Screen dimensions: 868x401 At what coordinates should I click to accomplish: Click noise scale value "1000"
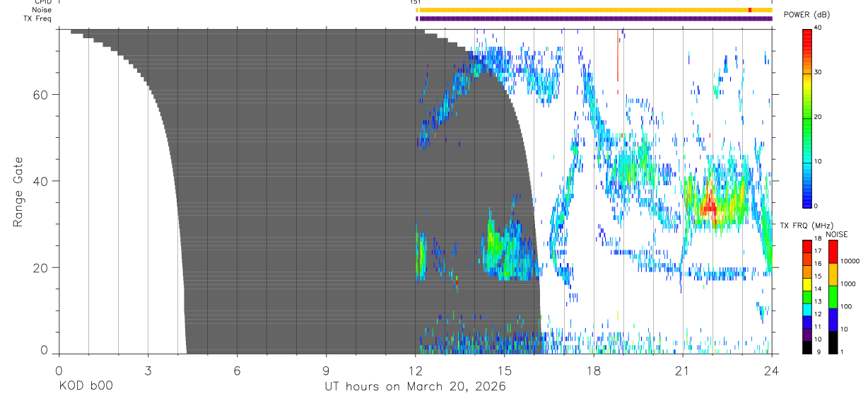pos(849,284)
